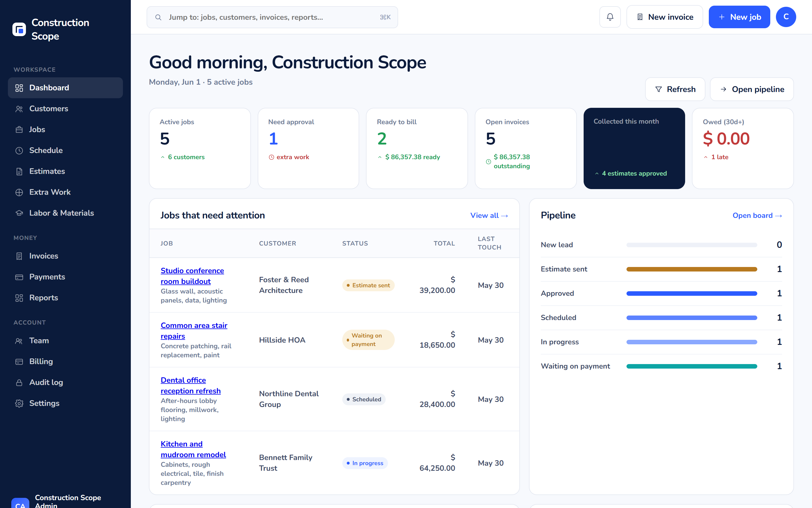Open notifications with the bell icon

pos(610,17)
